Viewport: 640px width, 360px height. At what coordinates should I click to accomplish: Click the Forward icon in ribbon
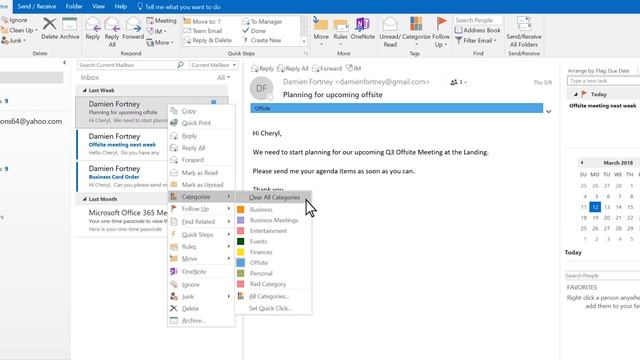click(133, 28)
